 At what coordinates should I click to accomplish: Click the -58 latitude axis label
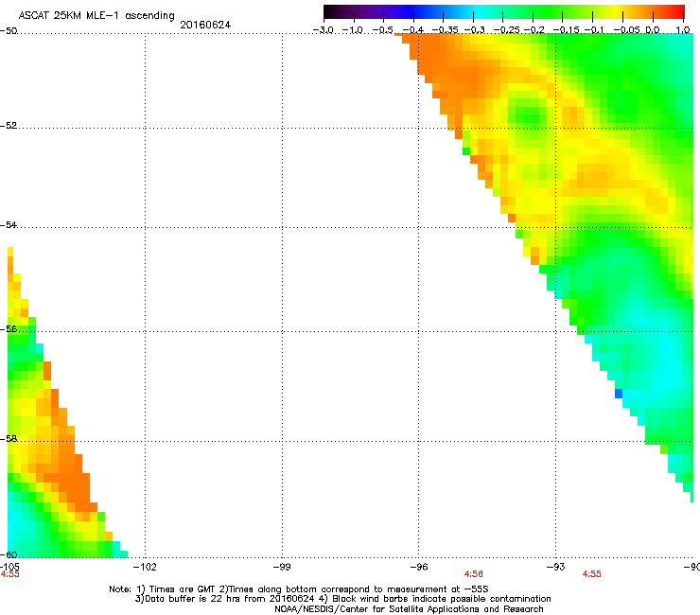9,439
